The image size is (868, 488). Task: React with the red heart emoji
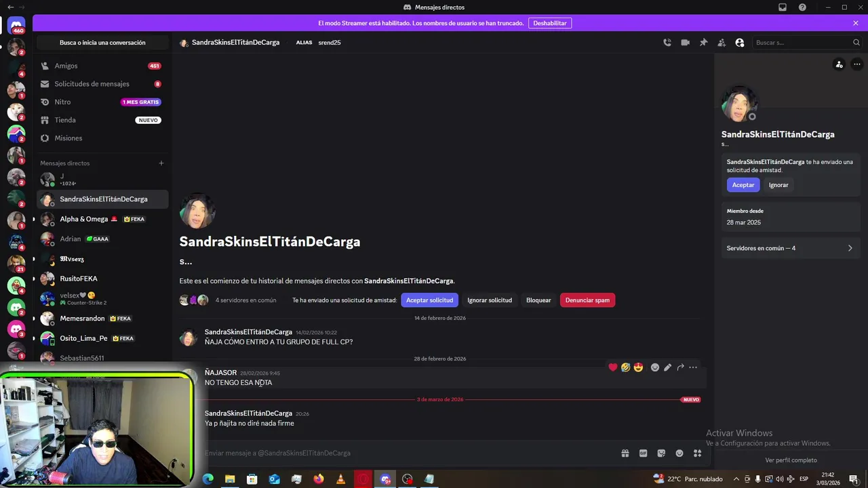tap(613, 367)
